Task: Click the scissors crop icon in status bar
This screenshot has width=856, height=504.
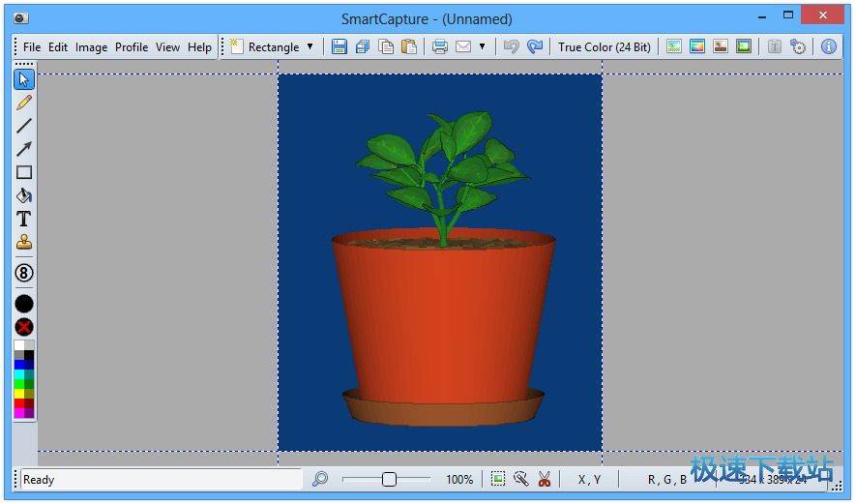Action: tap(544, 479)
